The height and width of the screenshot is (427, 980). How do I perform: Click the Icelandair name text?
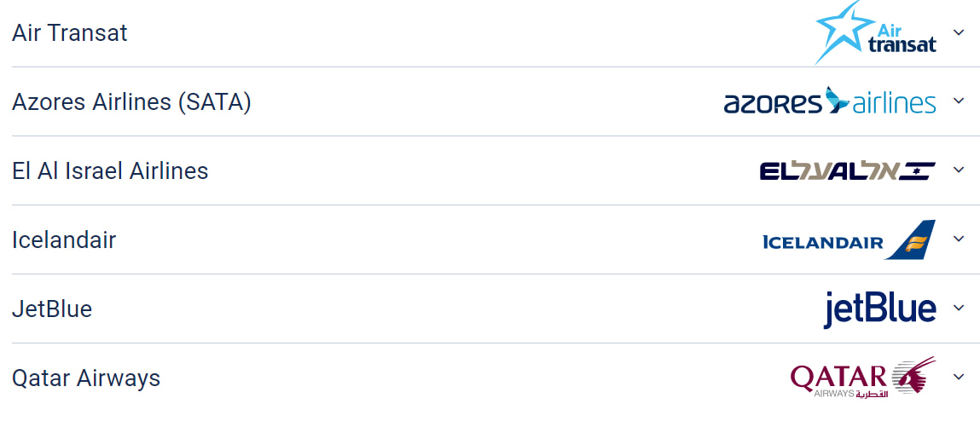coord(64,240)
